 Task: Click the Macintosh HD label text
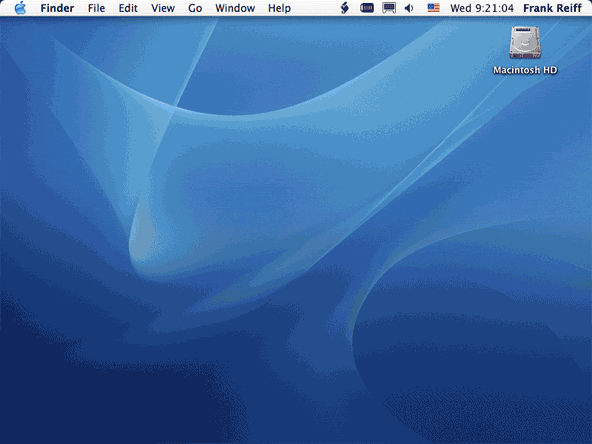coord(525,70)
